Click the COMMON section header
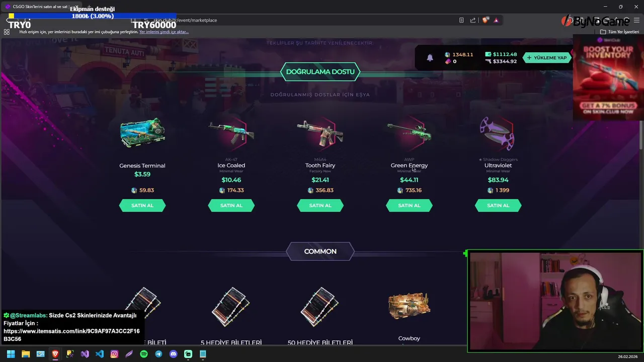644x362 pixels. (320, 251)
